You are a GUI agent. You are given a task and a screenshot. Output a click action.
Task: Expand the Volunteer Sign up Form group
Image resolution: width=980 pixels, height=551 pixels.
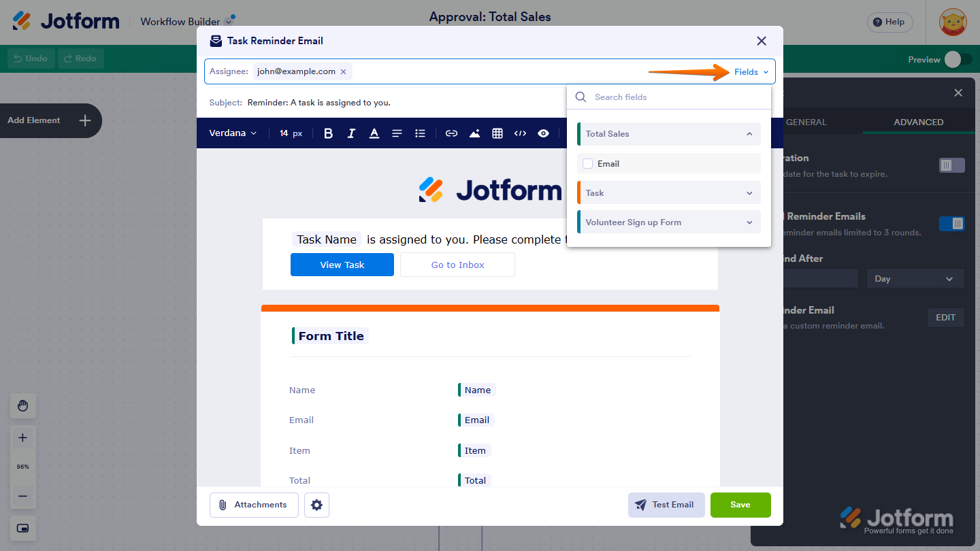[669, 222]
